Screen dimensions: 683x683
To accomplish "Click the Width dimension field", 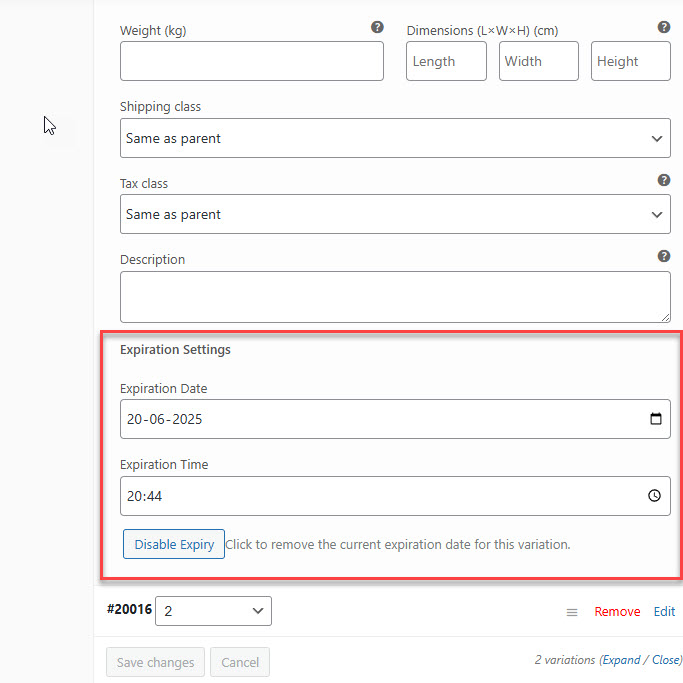I will (538, 61).
